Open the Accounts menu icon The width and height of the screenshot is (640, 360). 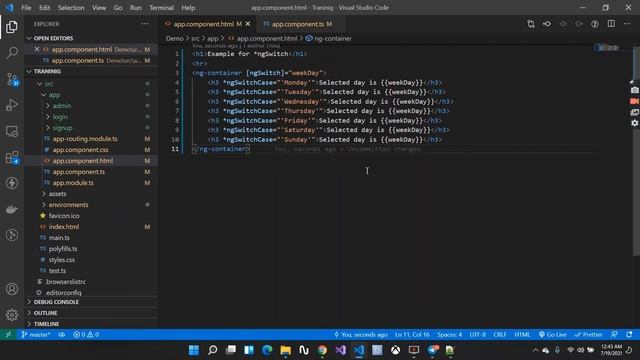(x=12, y=289)
